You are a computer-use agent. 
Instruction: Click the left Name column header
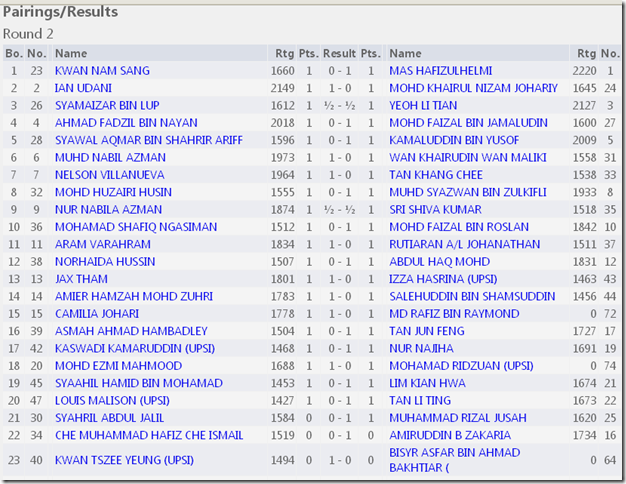pos(71,54)
